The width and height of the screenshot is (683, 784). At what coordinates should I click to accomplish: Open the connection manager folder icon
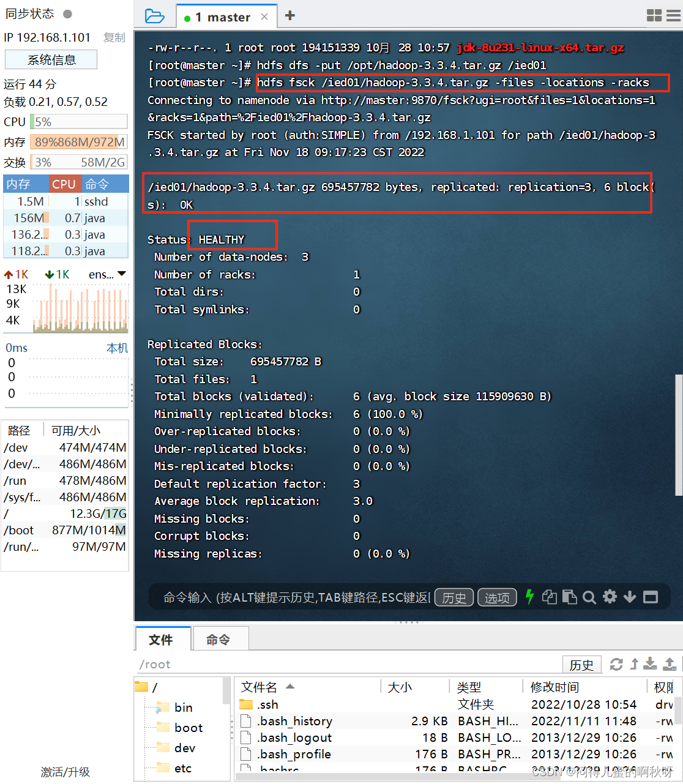pyautogui.click(x=155, y=15)
